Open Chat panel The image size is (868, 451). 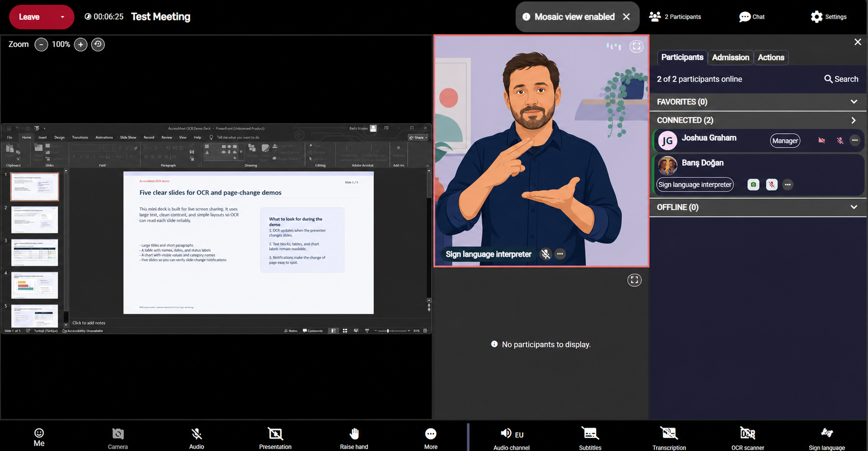click(x=751, y=17)
